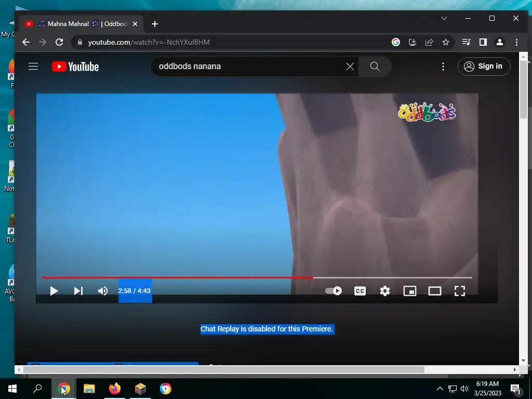Viewport: 532px width, 399px height.
Task: Toggle Chrome side panel
Action: [x=483, y=42]
